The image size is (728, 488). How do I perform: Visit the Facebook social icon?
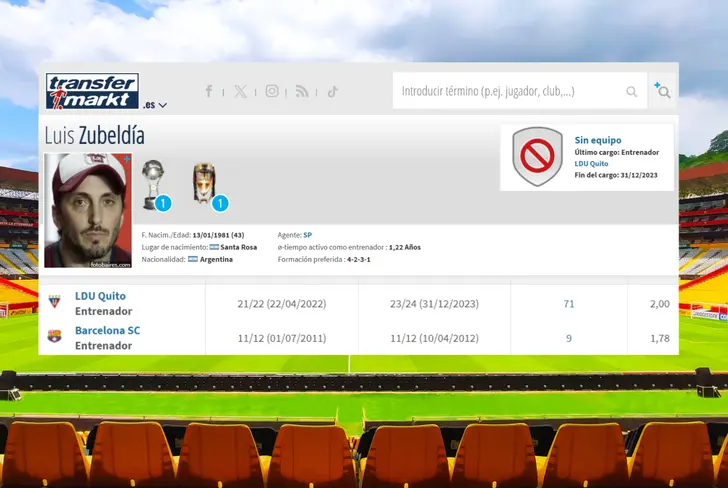coord(209,91)
